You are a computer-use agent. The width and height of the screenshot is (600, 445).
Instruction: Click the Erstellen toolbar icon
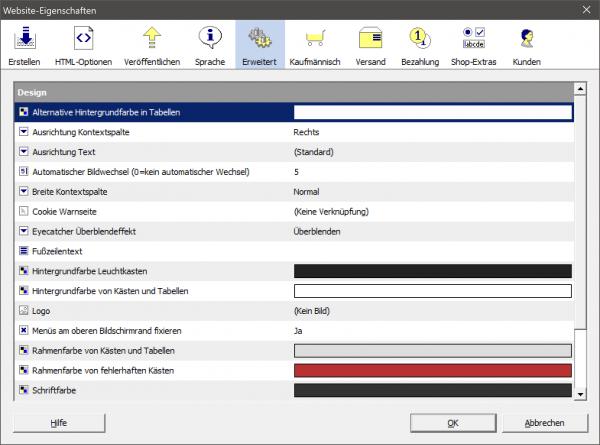[x=25, y=46]
